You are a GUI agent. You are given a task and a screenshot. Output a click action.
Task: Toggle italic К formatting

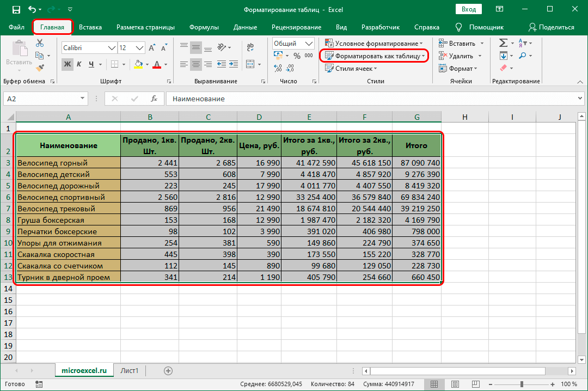point(79,64)
